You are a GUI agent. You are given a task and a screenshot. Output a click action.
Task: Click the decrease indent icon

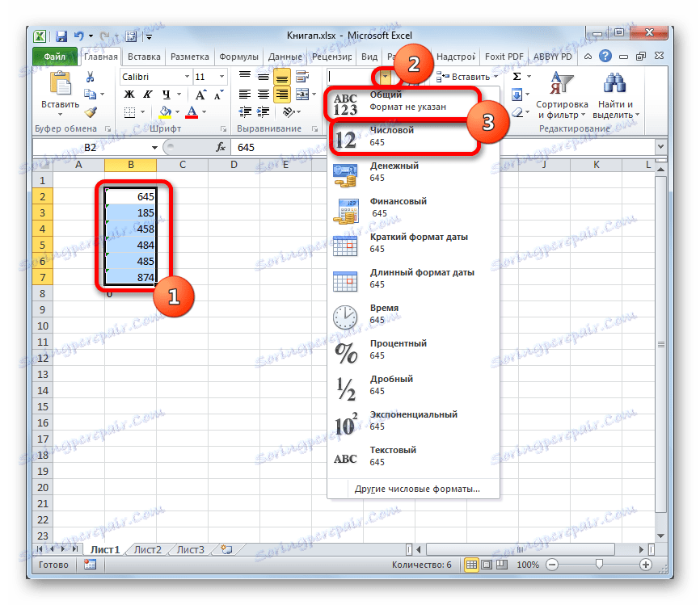(245, 111)
